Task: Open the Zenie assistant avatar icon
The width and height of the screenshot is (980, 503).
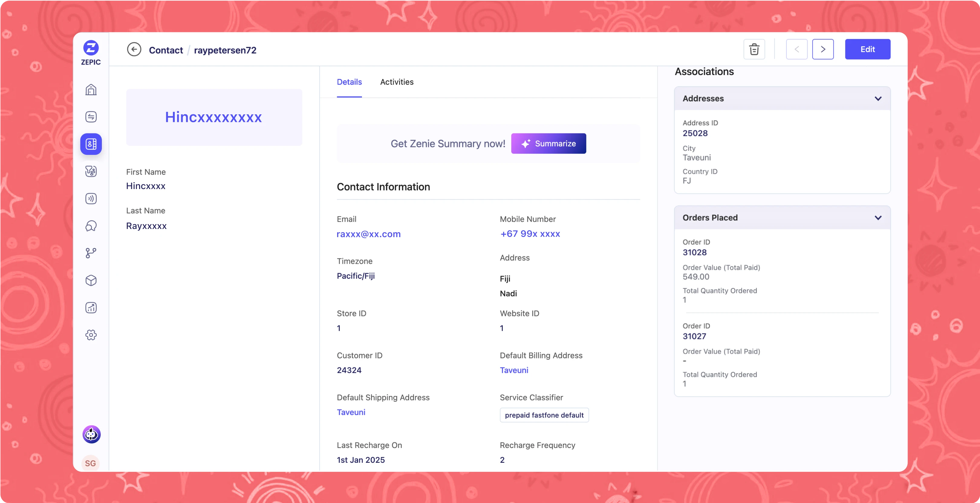Action: pyautogui.click(x=91, y=434)
